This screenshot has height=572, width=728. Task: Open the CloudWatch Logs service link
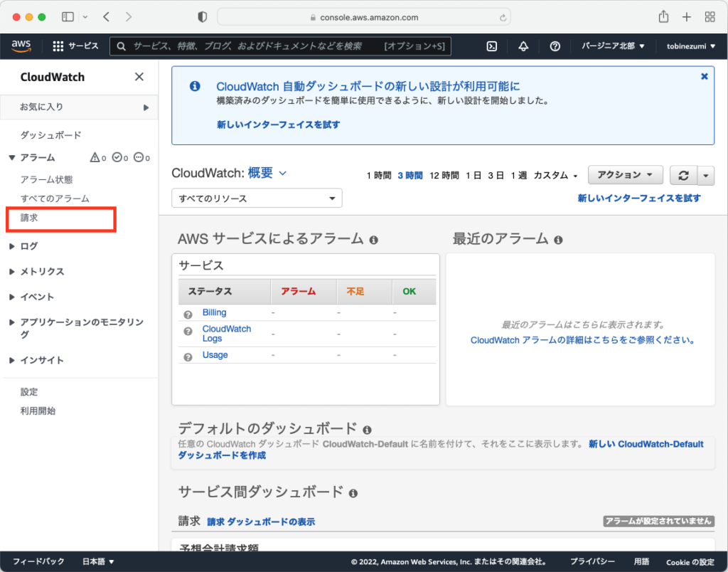[227, 334]
